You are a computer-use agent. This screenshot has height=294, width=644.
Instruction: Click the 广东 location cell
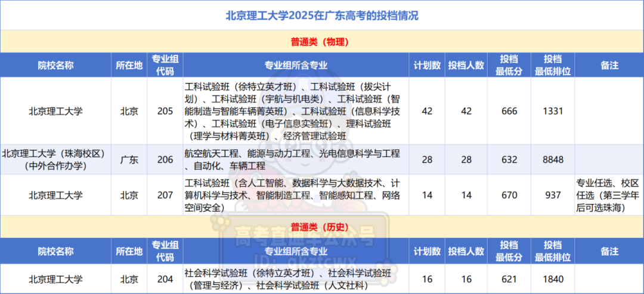(x=129, y=159)
